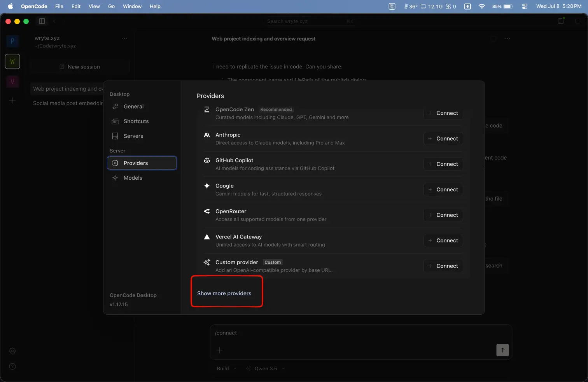This screenshot has height=382, width=588.
Task: Click the attach plus icon in prompt
Action: pos(219,350)
